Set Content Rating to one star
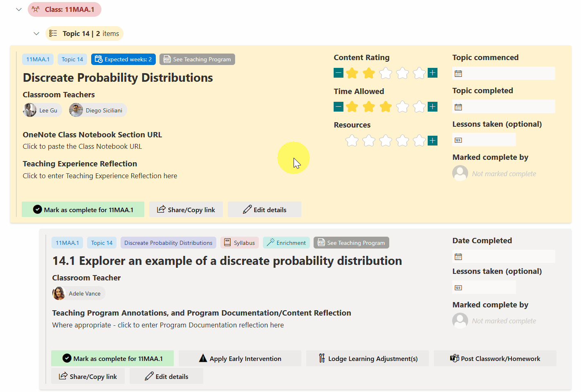Screen dimensions: 581x392 352,73
